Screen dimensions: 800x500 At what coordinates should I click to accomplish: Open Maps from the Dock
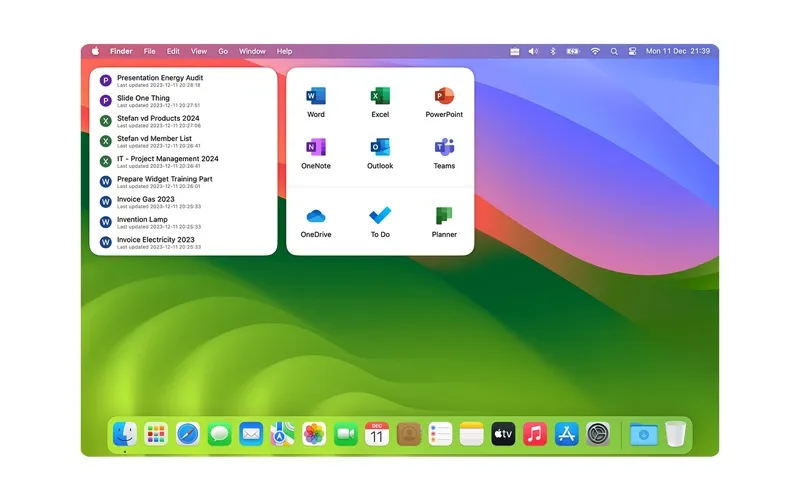[283, 434]
